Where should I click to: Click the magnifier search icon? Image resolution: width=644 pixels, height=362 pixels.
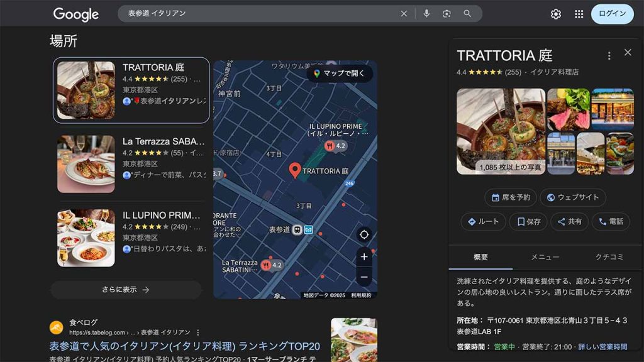467,14
